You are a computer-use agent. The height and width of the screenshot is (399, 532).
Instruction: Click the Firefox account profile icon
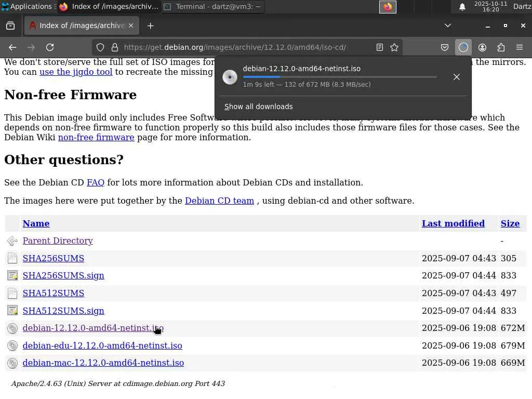point(482,47)
